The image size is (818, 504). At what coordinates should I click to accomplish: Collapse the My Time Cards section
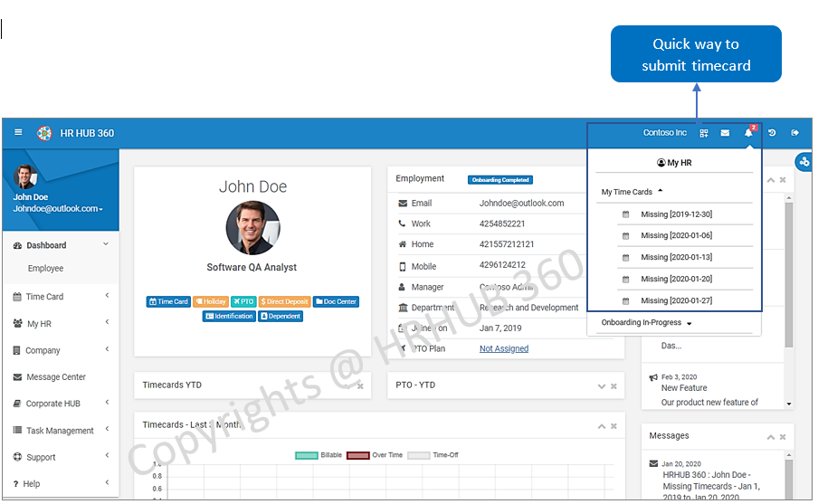pyautogui.click(x=632, y=192)
